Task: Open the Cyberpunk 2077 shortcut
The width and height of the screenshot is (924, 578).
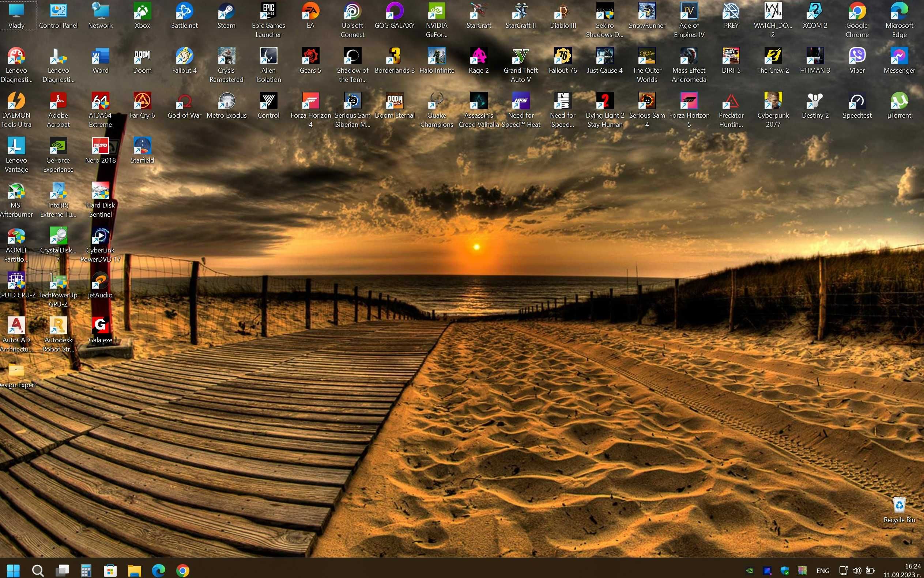Action: 773,110
